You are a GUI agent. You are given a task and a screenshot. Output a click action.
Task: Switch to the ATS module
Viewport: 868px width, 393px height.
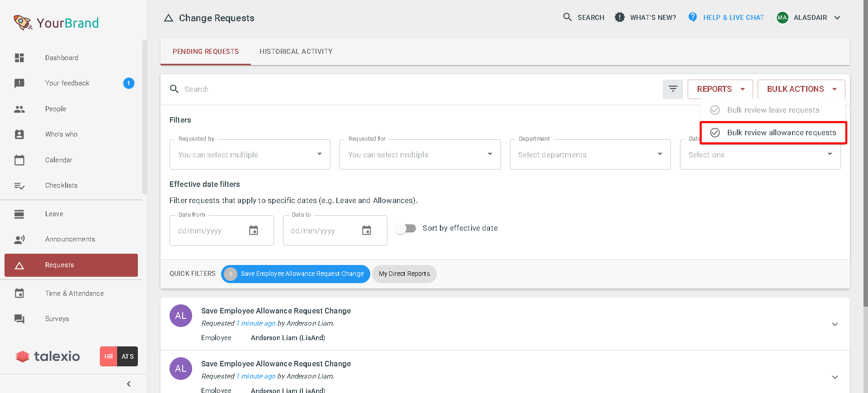[127, 356]
